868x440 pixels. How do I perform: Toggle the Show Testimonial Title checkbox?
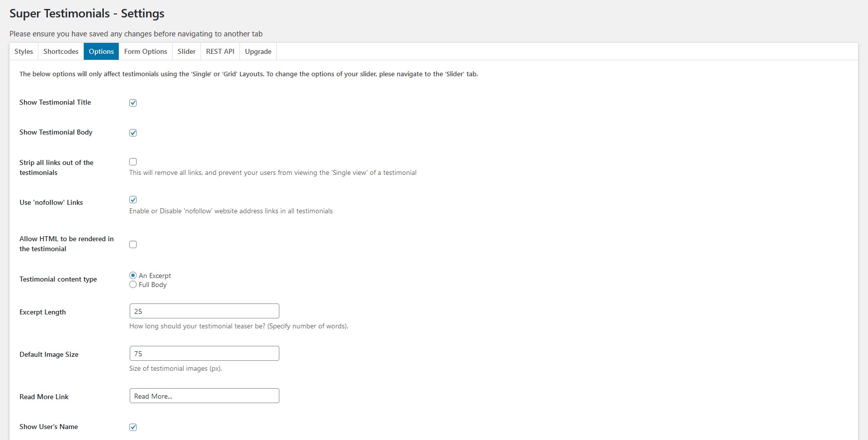coord(133,103)
